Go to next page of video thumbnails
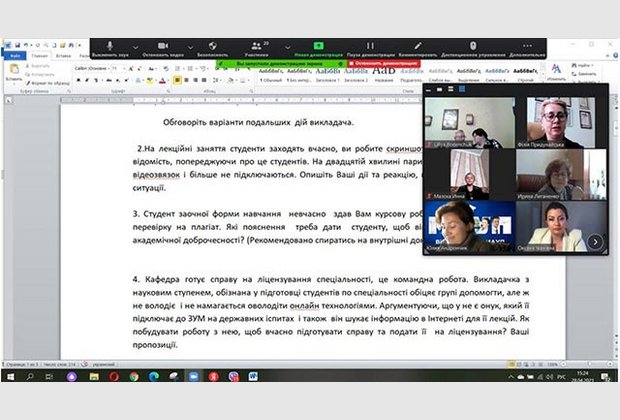Image resolution: width=620 pixels, height=420 pixels. (595, 241)
